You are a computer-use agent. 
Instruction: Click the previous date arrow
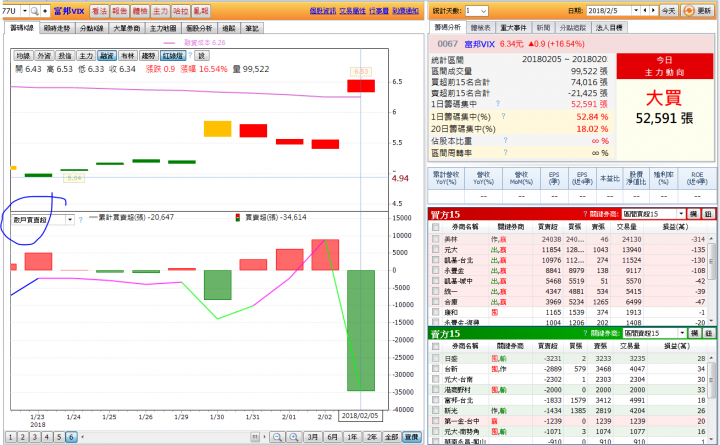click(646, 11)
